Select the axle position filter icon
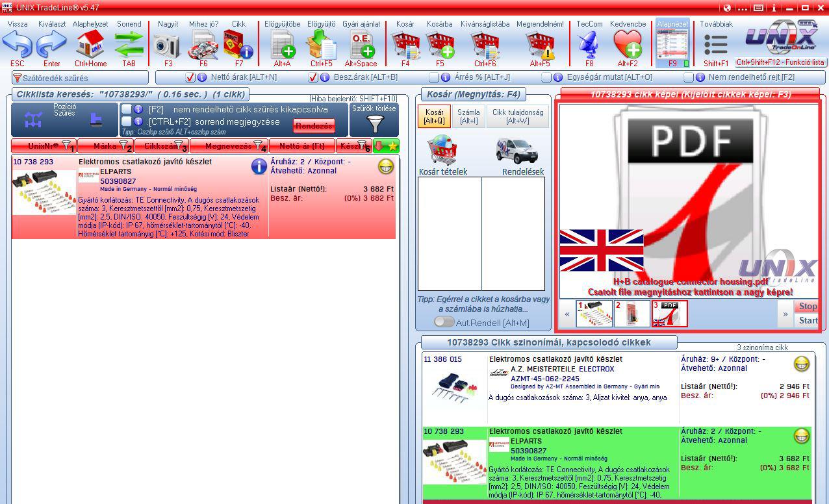Screen dimensions: 829x504 34,120
